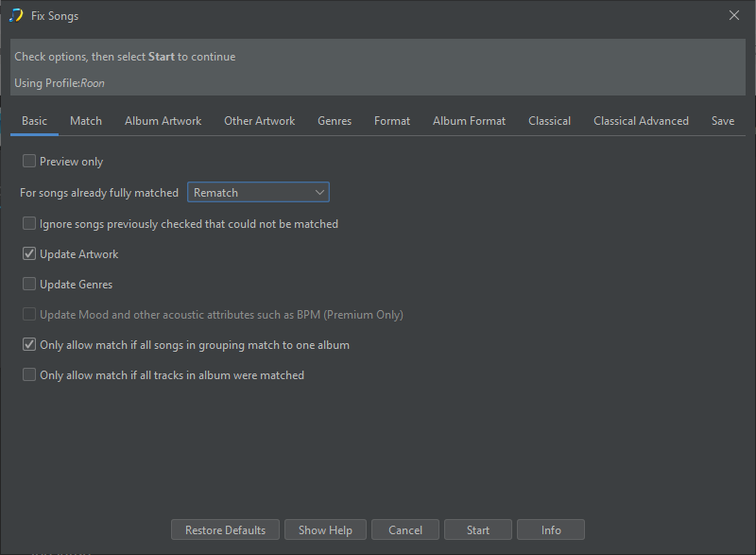Uncheck the Update Artwork checkbox
Screen dimensions: 756x555
pos(29,254)
